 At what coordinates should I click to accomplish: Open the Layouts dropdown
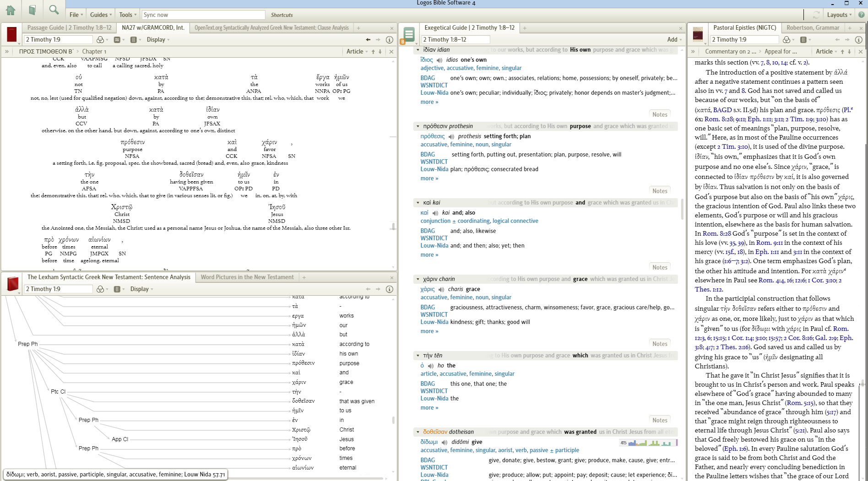pyautogui.click(x=839, y=15)
